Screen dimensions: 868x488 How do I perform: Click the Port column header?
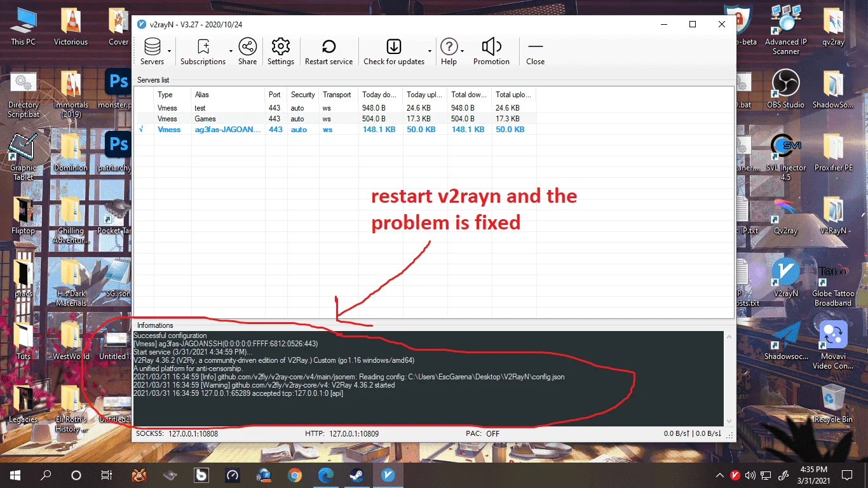[276, 95]
